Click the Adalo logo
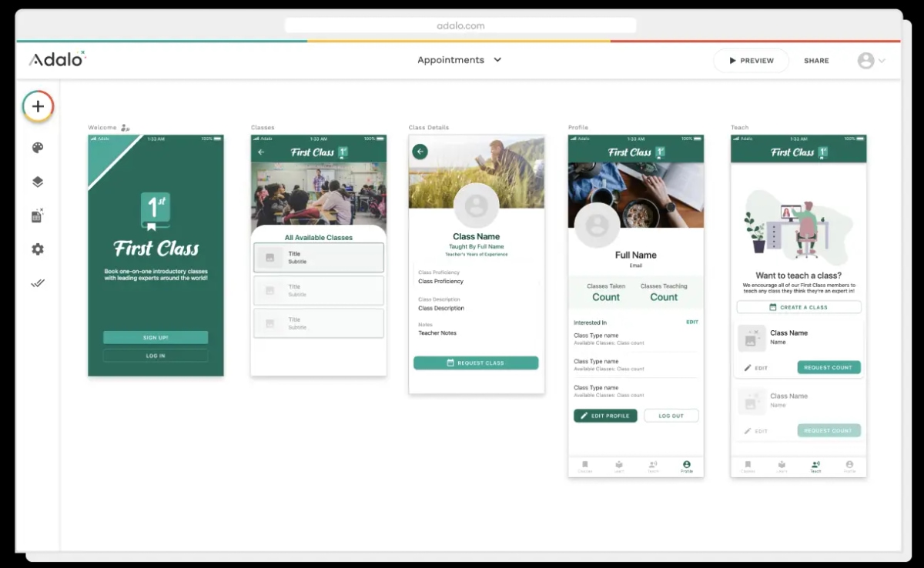924x568 pixels. 57,59
